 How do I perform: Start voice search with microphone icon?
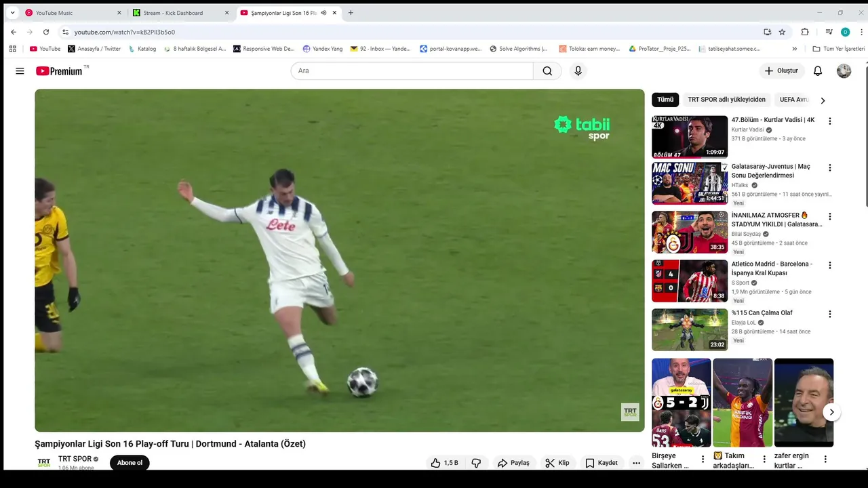[x=578, y=71]
